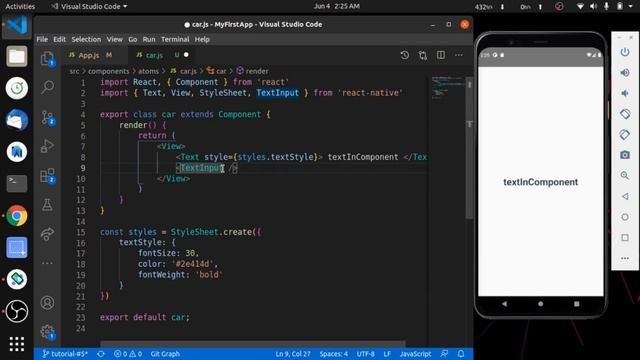The width and height of the screenshot is (640, 360).
Task: Open the Testing flask view
Action: [x=47, y=205]
